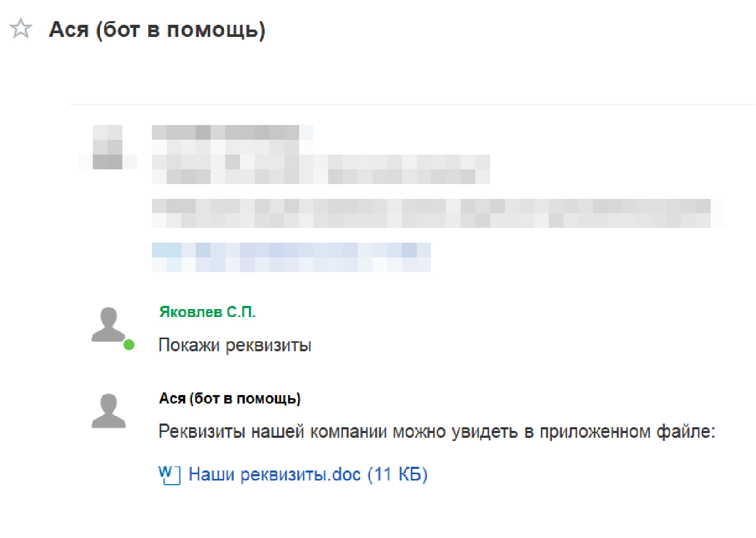Click the bold Ася (бот в помощь) sender name
Screen dimensions: 756x538
(230, 399)
